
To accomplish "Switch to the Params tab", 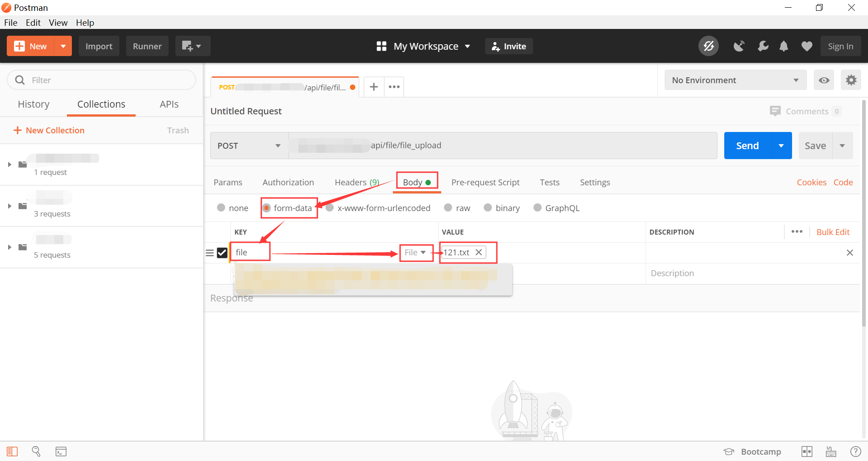I will [228, 182].
